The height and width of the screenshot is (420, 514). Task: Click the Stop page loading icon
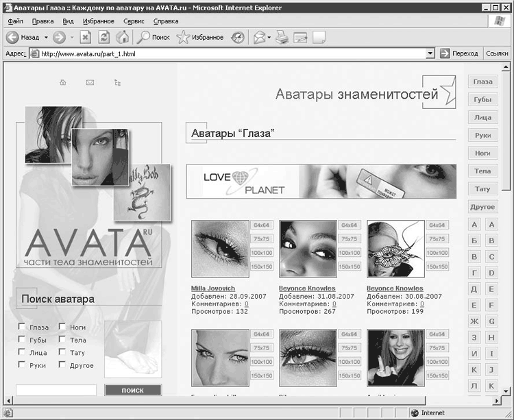[85, 38]
